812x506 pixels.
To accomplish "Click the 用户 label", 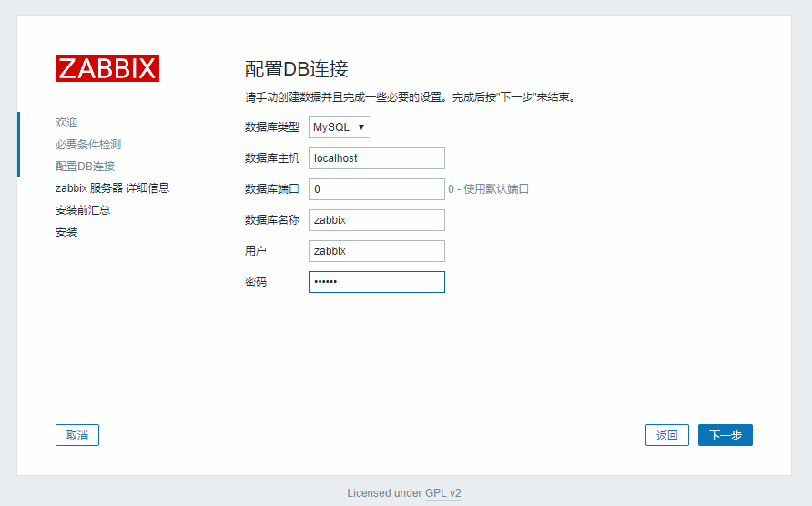I will pos(255,251).
